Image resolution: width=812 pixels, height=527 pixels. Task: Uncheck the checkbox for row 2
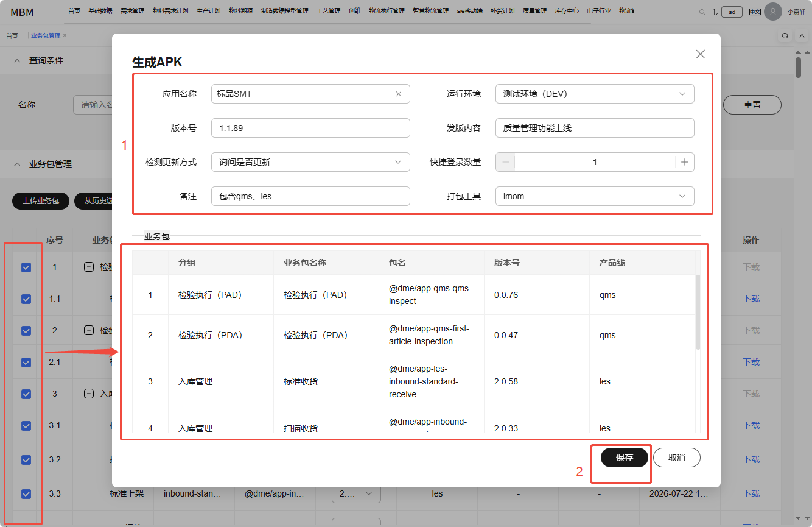[x=26, y=330]
